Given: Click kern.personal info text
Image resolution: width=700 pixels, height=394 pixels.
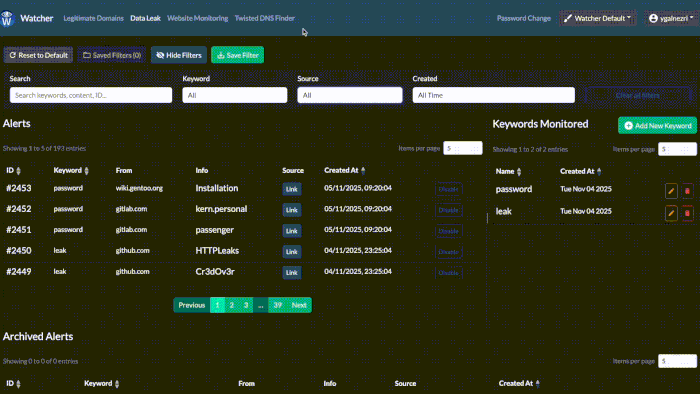Looking at the screenshot, I should 221,209.
